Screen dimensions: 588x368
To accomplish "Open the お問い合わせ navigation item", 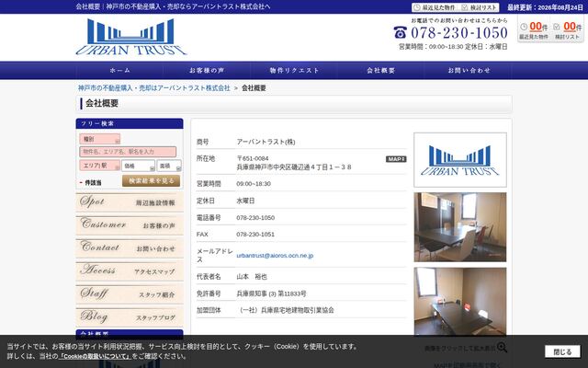I will [x=469, y=70].
